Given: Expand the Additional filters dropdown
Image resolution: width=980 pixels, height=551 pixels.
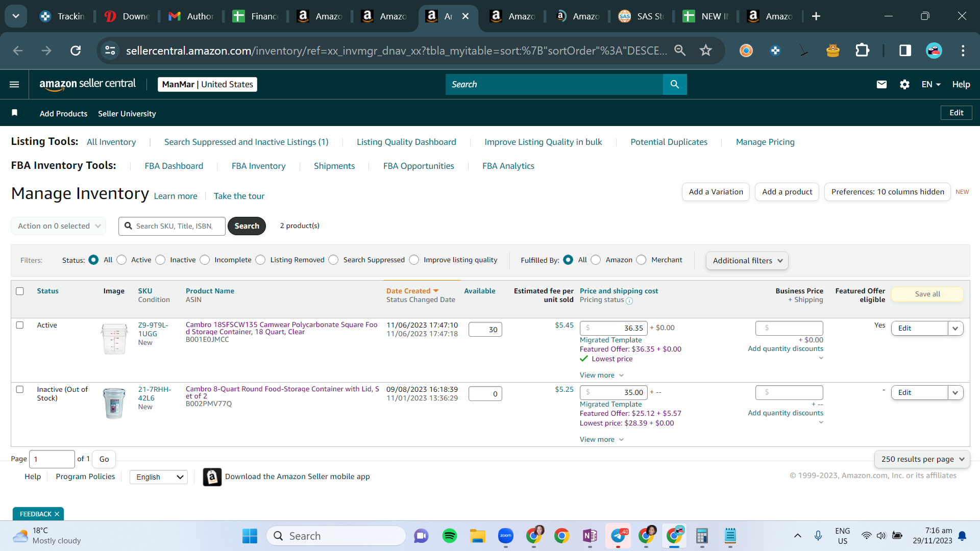Looking at the screenshot, I should pyautogui.click(x=747, y=261).
